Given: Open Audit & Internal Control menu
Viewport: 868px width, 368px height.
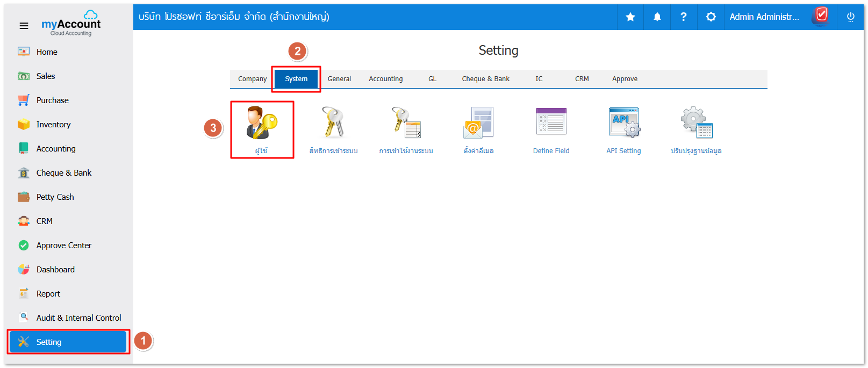Looking at the screenshot, I should tap(78, 318).
